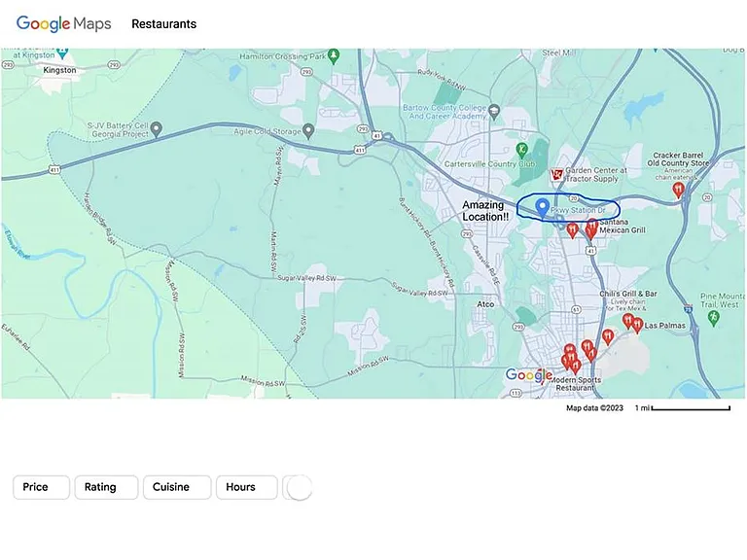
Task: Select the blue pin at Pkwy Station Dr
Action: click(x=542, y=208)
